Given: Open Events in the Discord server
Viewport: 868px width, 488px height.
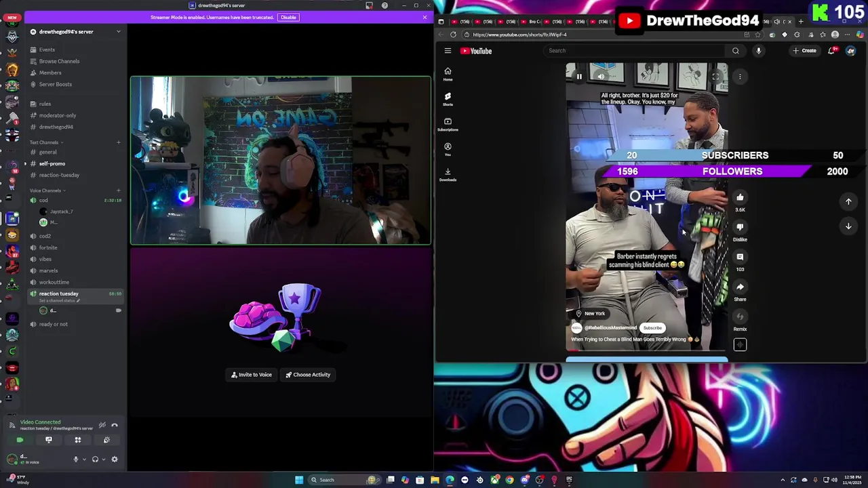Looking at the screenshot, I should coord(47,49).
